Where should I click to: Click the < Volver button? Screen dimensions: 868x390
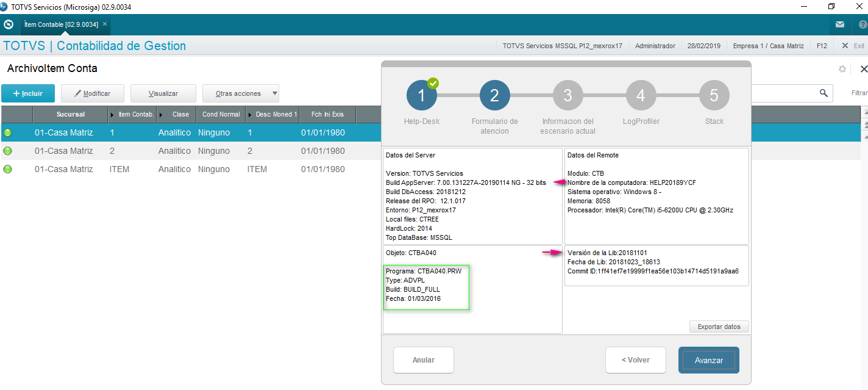coord(636,360)
